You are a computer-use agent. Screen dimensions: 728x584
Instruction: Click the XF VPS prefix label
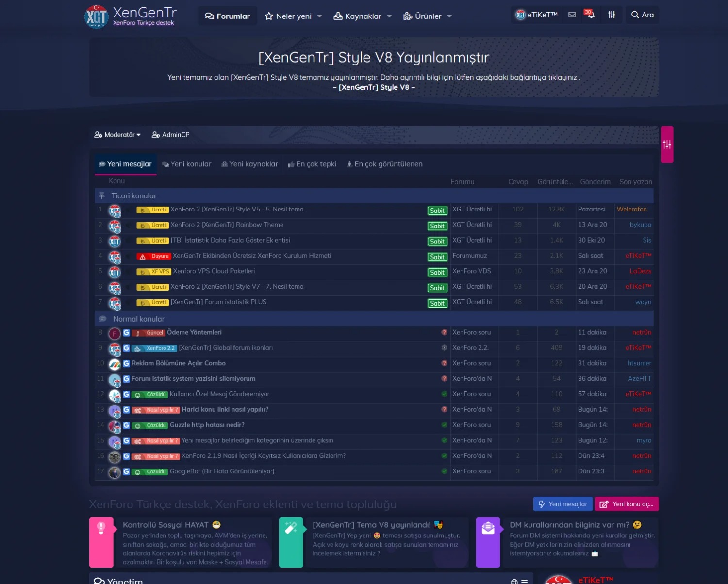click(154, 272)
